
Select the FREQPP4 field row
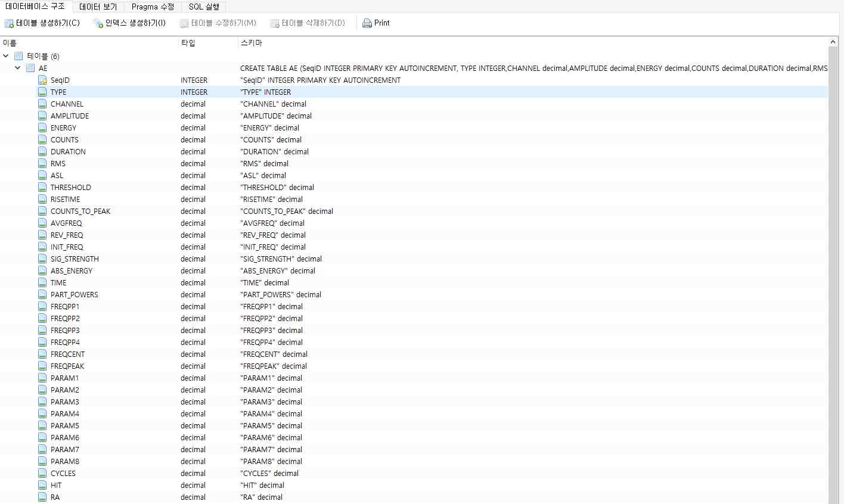(414, 342)
